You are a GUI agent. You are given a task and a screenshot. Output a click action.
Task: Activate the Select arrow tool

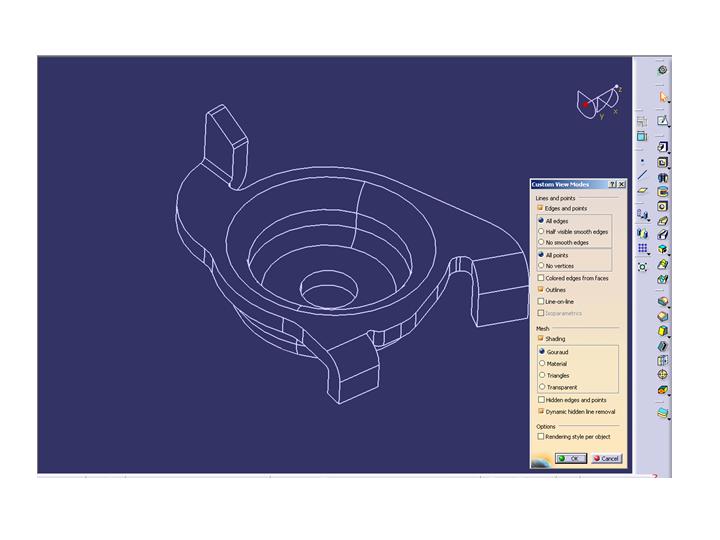pos(662,96)
